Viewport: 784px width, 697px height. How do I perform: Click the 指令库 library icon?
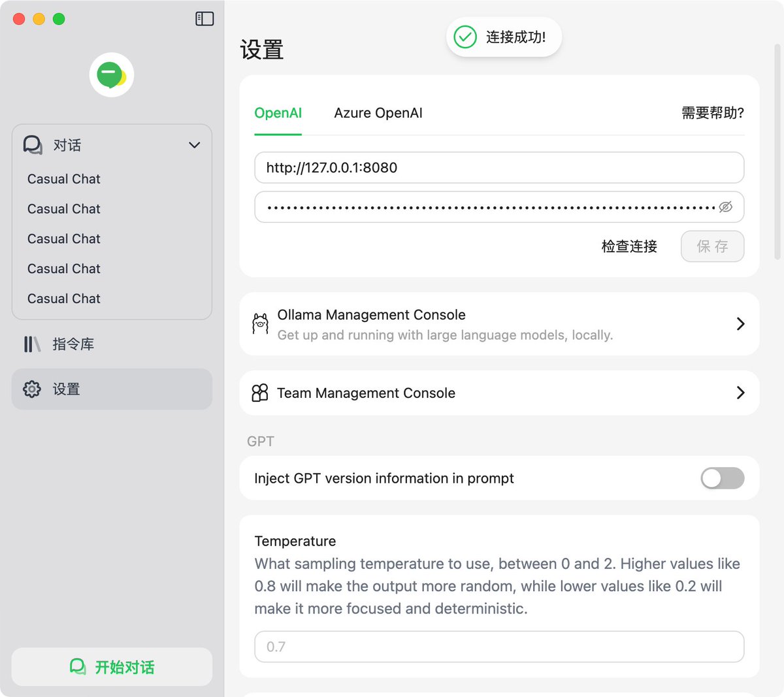[x=32, y=344]
